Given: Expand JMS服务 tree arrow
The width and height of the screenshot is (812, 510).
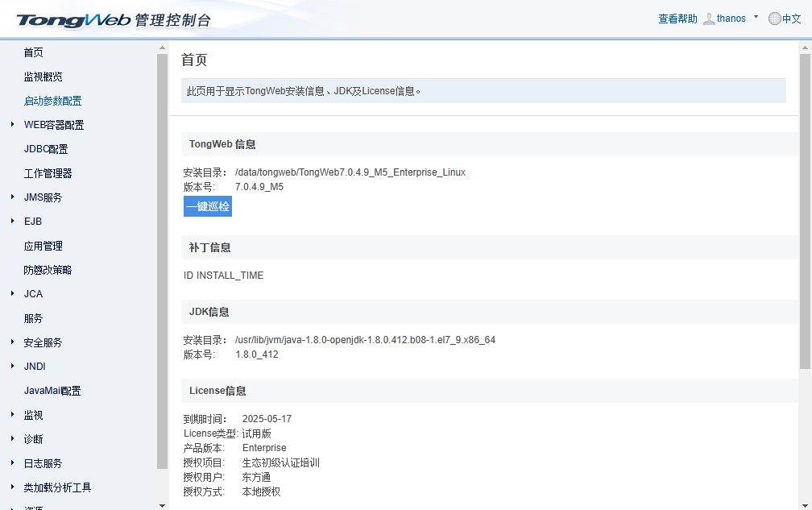Looking at the screenshot, I should tap(12, 197).
